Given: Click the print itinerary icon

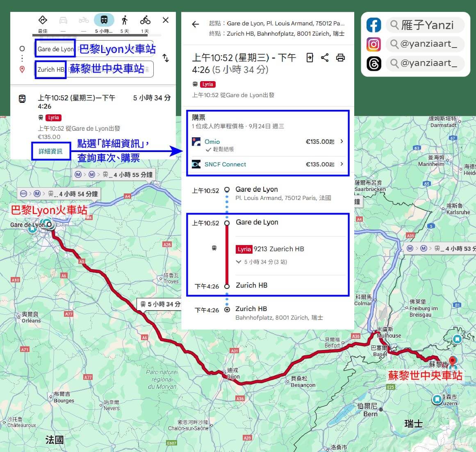Looking at the screenshot, I should pos(341,58).
